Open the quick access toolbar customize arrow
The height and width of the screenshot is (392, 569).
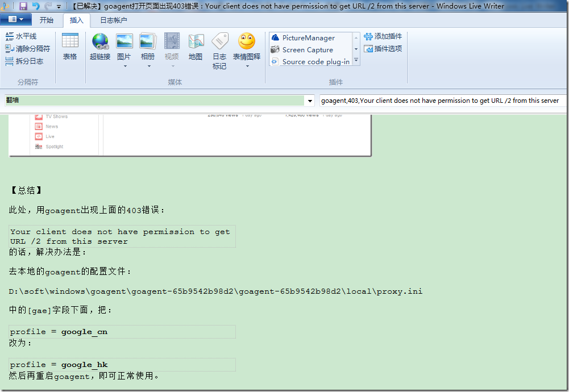point(59,6)
